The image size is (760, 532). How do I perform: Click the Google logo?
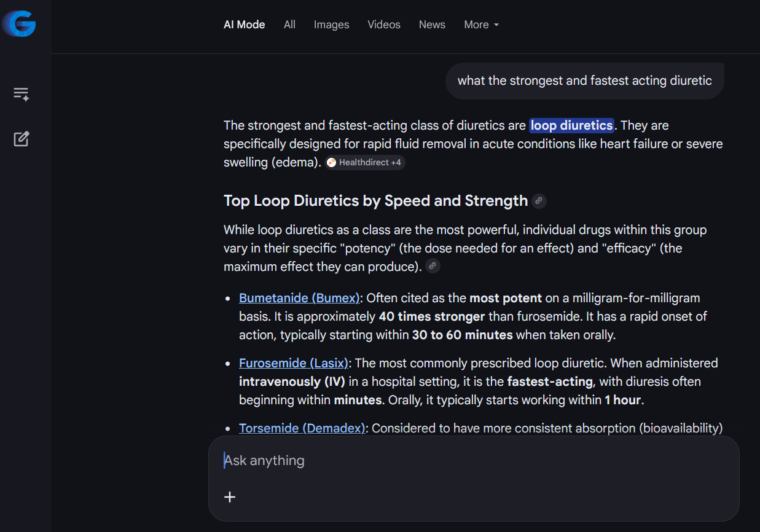pyautogui.click(x=20, y=25)
